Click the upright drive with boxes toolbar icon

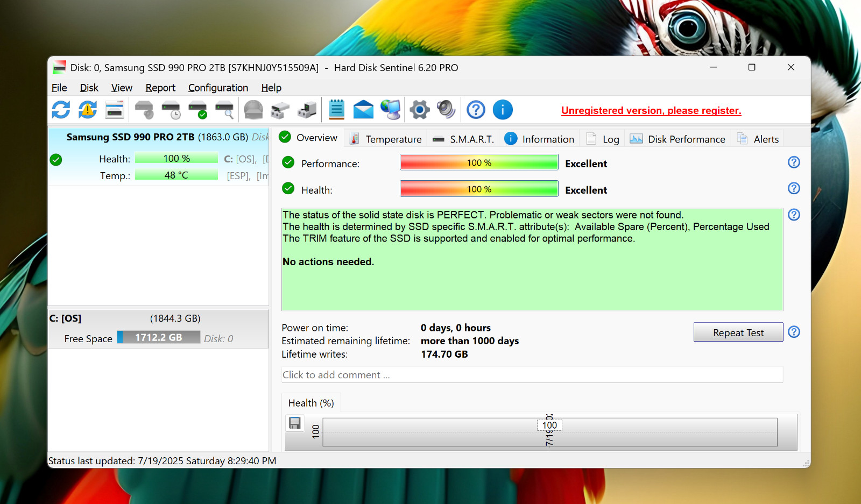307,110
